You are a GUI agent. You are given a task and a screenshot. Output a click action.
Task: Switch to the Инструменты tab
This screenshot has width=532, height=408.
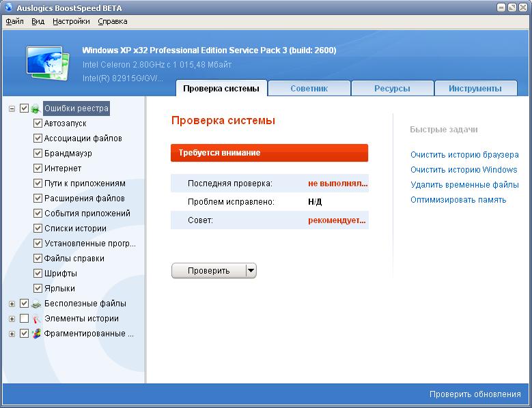coord(475,88)
